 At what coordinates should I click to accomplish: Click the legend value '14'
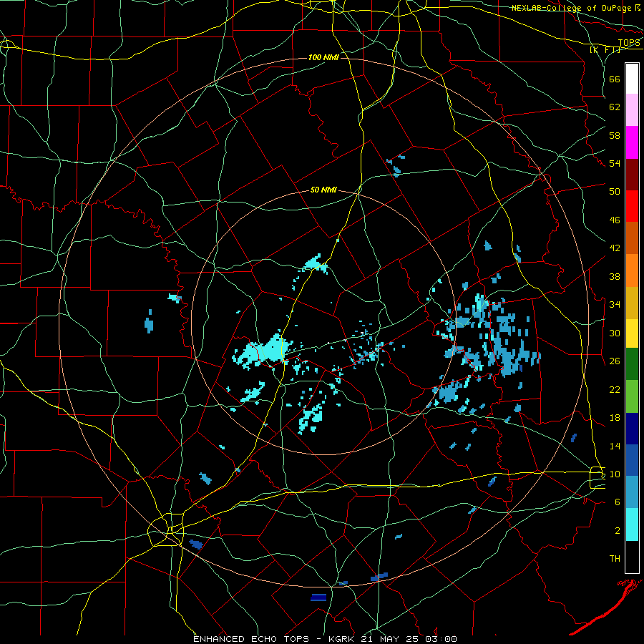[x=615, y=446]
